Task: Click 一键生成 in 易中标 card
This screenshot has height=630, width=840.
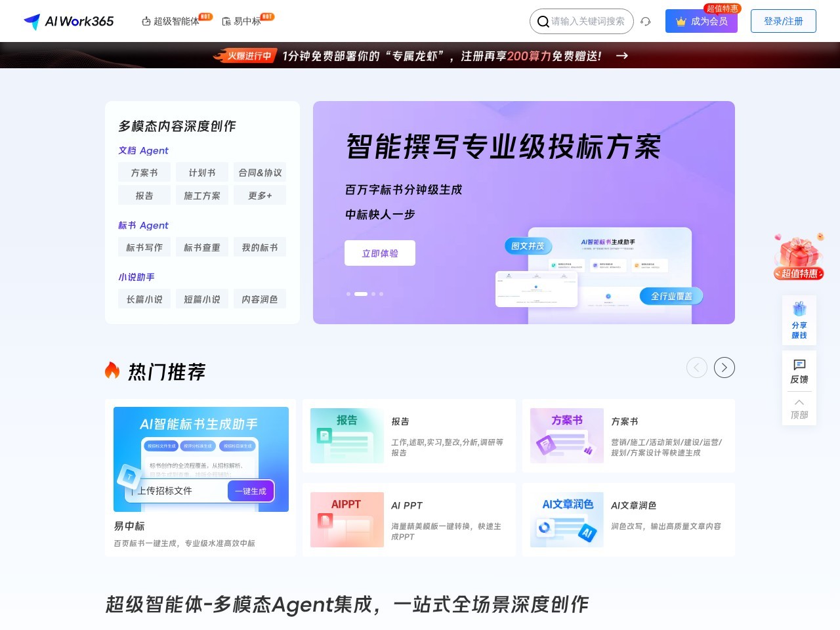Action: 251,491
